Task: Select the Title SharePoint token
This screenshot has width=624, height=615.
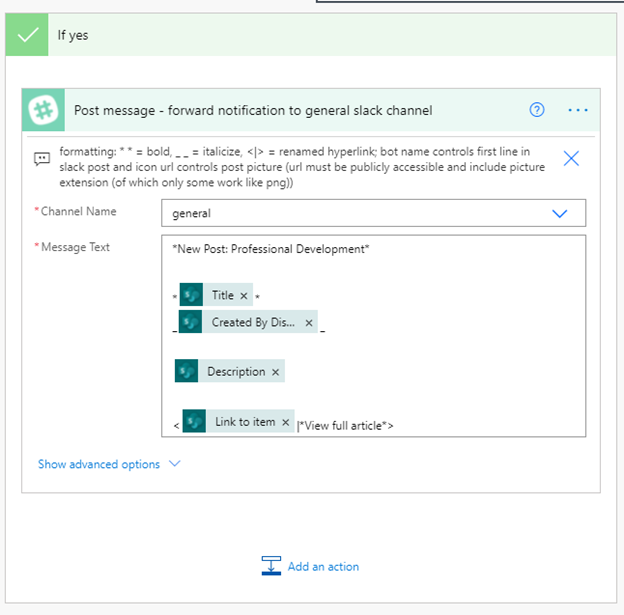Action: [222, 296]
